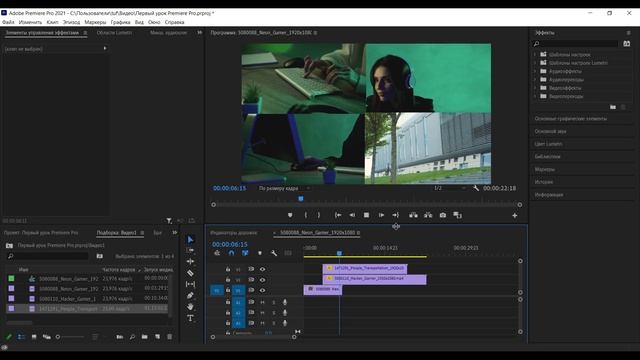Viewport: 640px width, 360px height.
Task: Open Timeline display settings wrench
Action: coord(274,253)
